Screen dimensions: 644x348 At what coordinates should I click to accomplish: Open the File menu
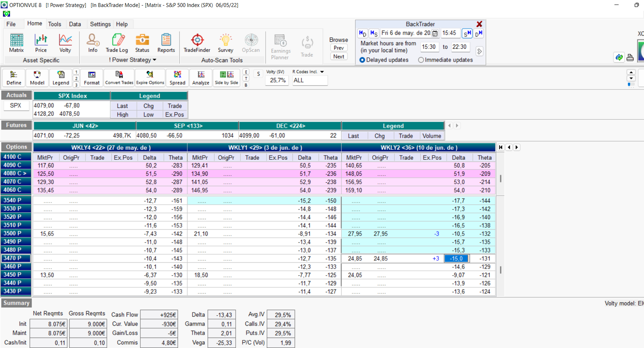pyautogui.click(x=11, y=24)
